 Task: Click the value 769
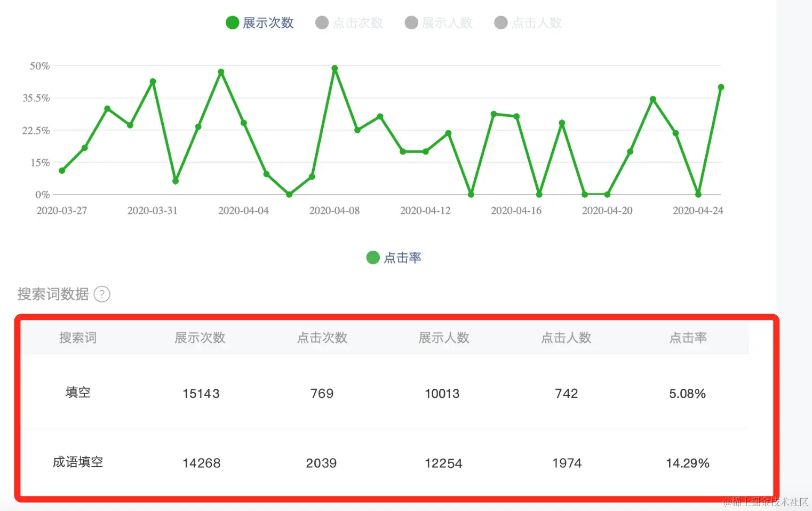[322, 394]
